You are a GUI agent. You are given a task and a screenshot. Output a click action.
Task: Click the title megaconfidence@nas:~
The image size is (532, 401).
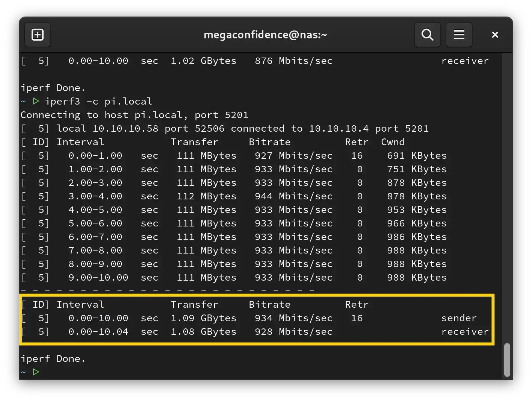click(x=265, y=35)
